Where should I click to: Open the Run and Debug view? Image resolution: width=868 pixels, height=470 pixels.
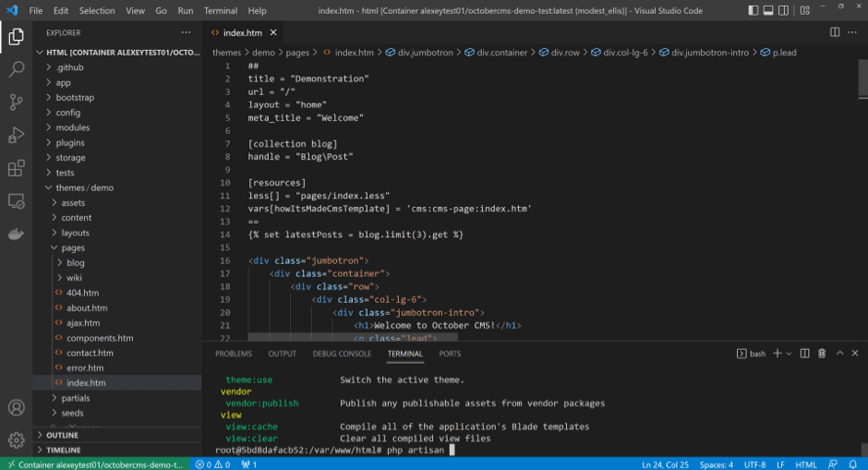click(16, 135)
